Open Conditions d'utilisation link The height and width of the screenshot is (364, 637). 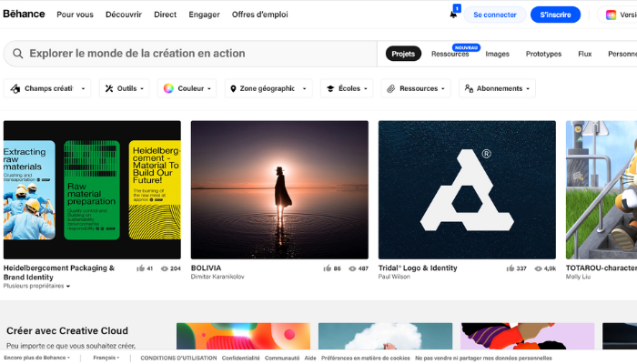[x=178, y=358]
